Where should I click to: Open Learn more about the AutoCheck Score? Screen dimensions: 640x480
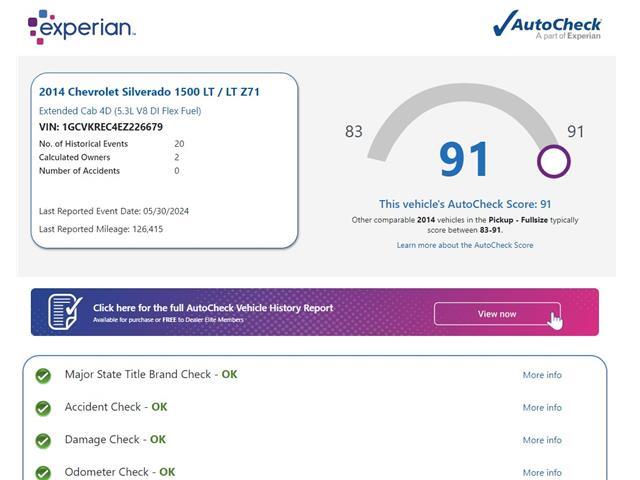point(465,245)
